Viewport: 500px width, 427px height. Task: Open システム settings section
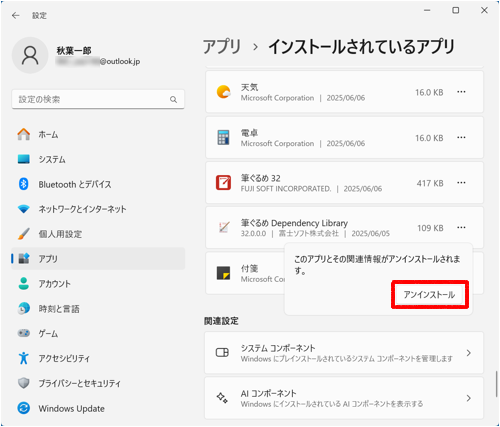[x=52, y=159]
